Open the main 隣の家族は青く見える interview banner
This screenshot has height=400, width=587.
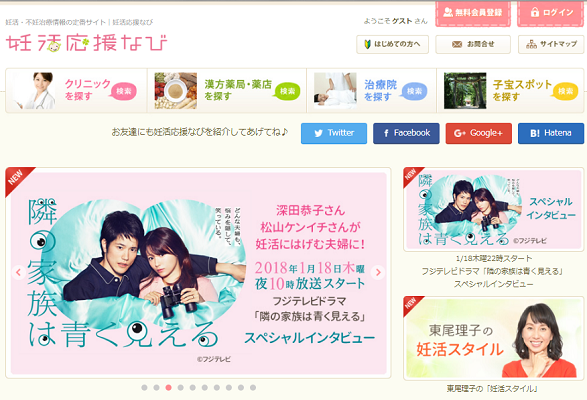pos(198,273)
